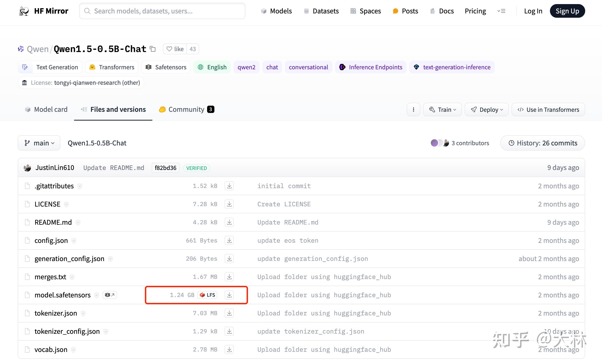
Task: Go to Models in top navigation
Action: pos(276,11)
